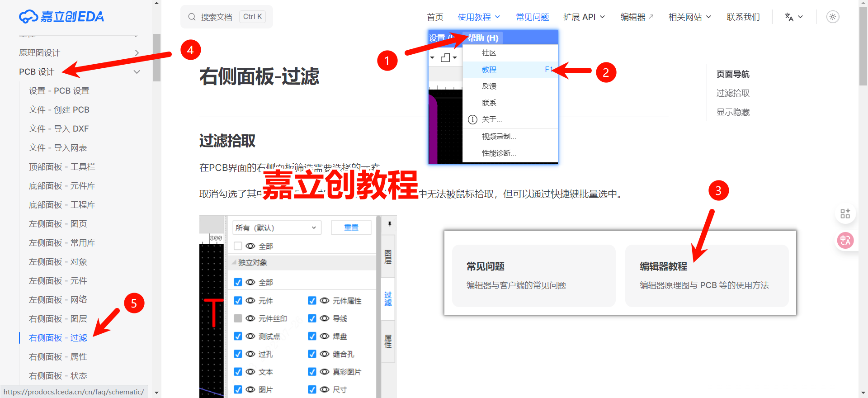This screenshot has width=868, height=398.
Task: Toggle the light/dark theme icon
Action: pos(833,17)
